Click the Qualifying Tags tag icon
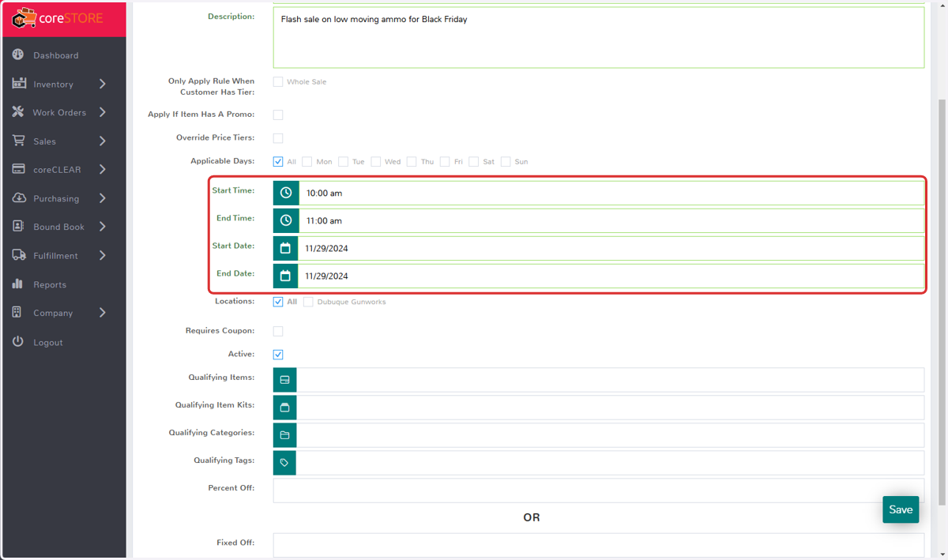 point(284,463)
